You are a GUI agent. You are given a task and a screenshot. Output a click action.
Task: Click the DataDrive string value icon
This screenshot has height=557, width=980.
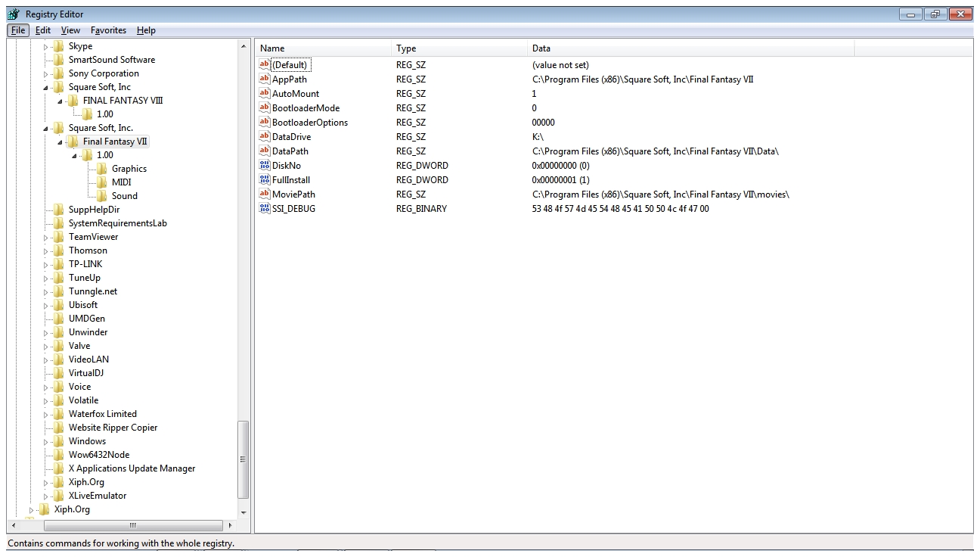click(265, 136)
